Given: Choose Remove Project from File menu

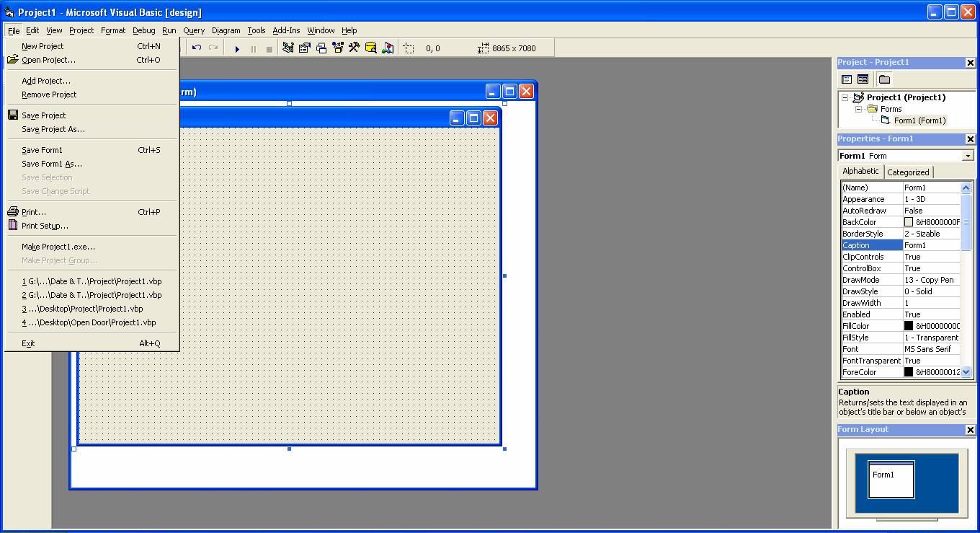Looking at the screenshot, I should [92, 94].
